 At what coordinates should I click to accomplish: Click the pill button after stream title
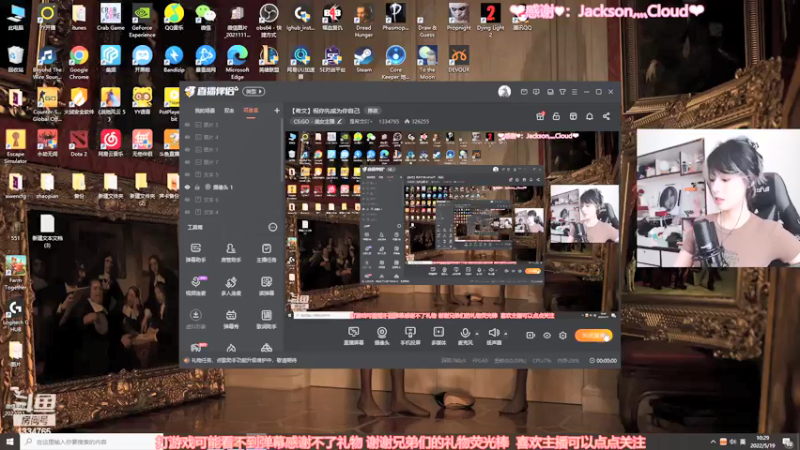pyautogui.click(x=373, y=111)
